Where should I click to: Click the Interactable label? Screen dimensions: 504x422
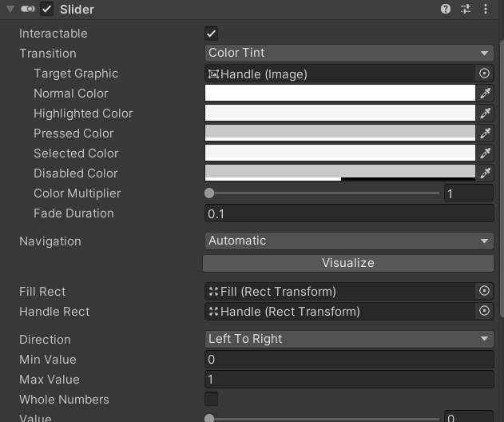(53, 34)
